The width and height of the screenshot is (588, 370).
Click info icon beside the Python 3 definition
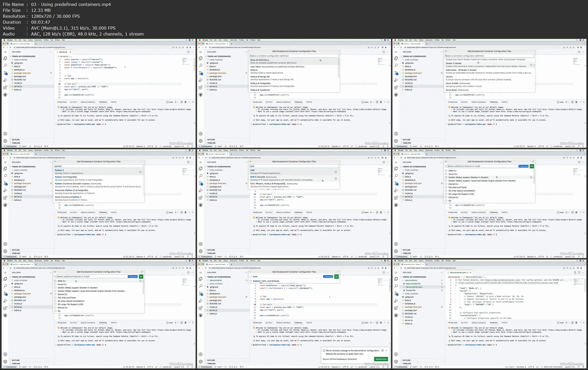[x=140, y=172]
